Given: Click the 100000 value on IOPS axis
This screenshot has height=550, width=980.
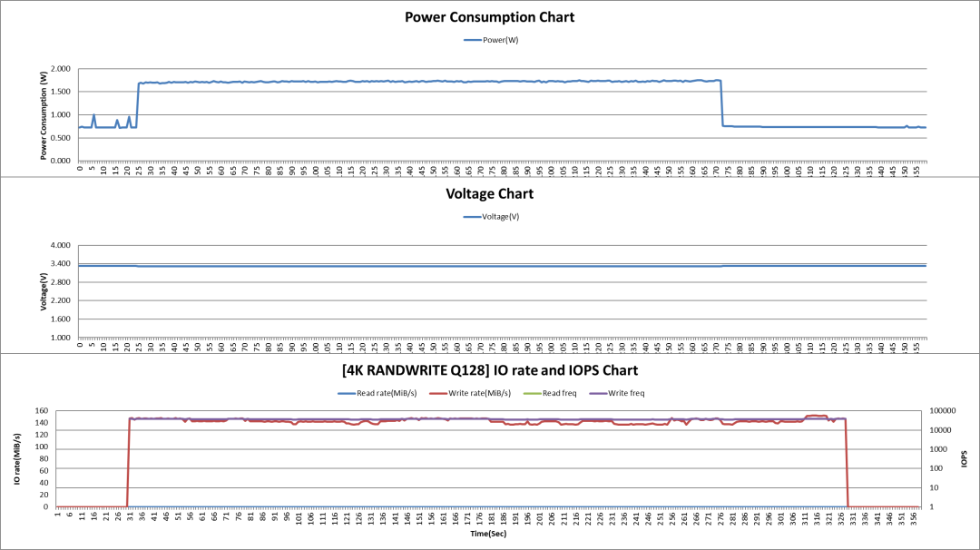Looking at the screenshot, I should coord(943,410).
